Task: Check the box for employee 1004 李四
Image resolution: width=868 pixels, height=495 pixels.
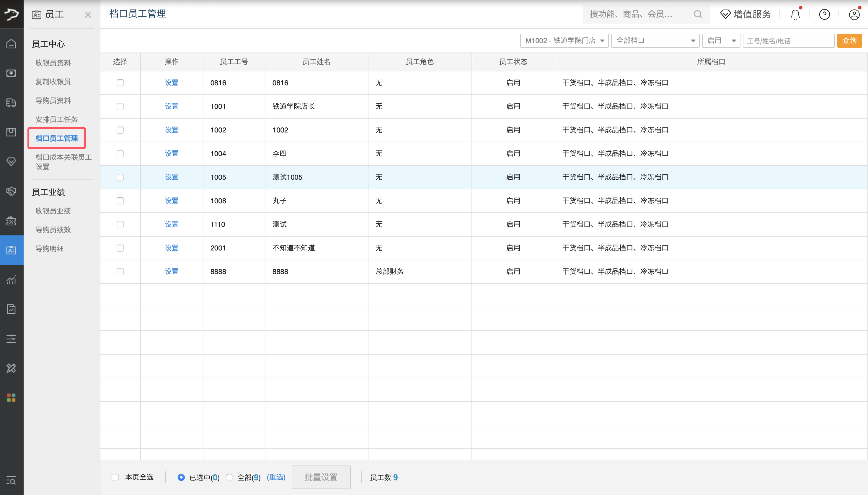Action: [x=120, y=154]
